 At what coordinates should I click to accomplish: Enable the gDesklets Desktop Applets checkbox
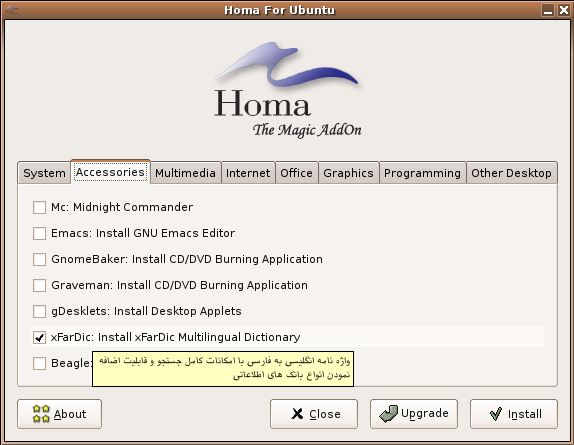[39, 311]
